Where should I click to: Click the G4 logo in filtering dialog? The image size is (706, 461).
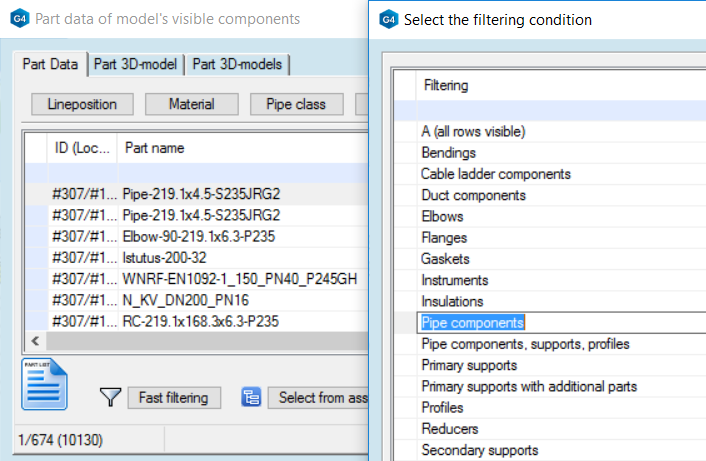tap(388, 19)
